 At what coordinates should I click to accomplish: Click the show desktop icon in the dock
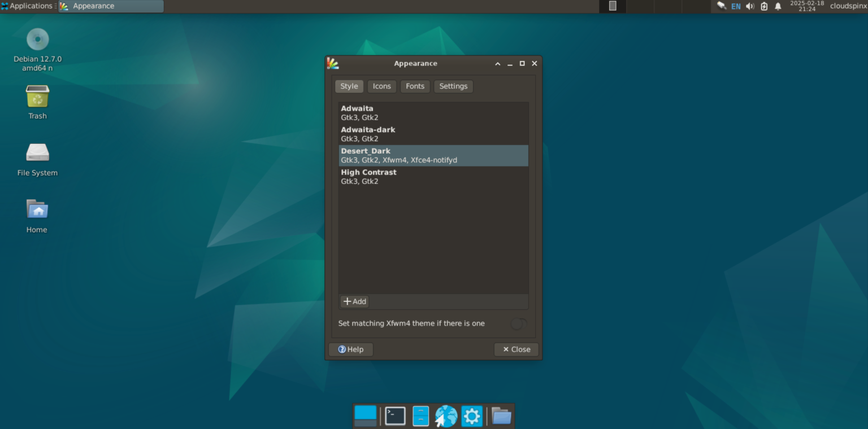click(366, 416)
